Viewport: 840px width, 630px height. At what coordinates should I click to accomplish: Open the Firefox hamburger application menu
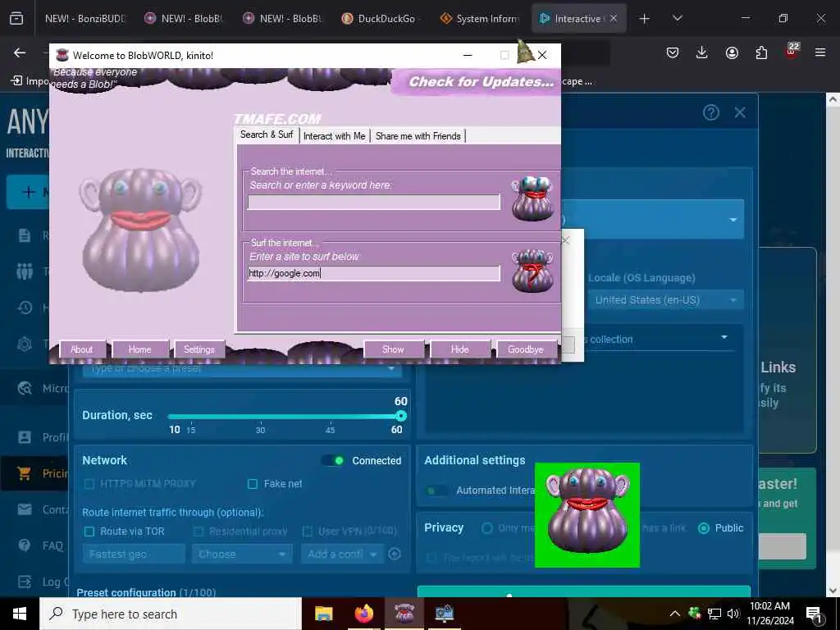click(820, 52)
